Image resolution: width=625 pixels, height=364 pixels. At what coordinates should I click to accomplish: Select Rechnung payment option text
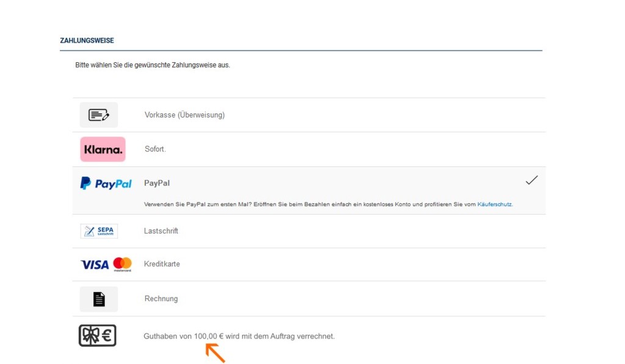coord(161,299)
